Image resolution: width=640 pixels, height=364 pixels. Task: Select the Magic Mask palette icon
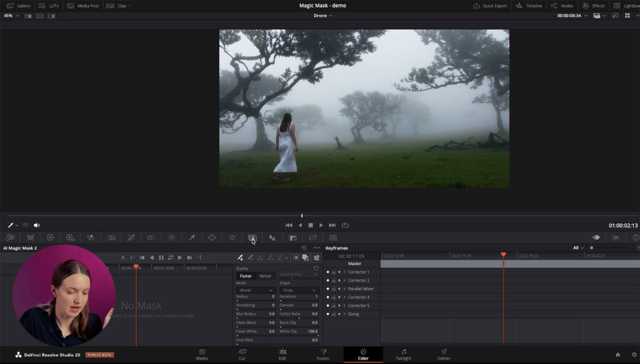(x=252, y=237)
